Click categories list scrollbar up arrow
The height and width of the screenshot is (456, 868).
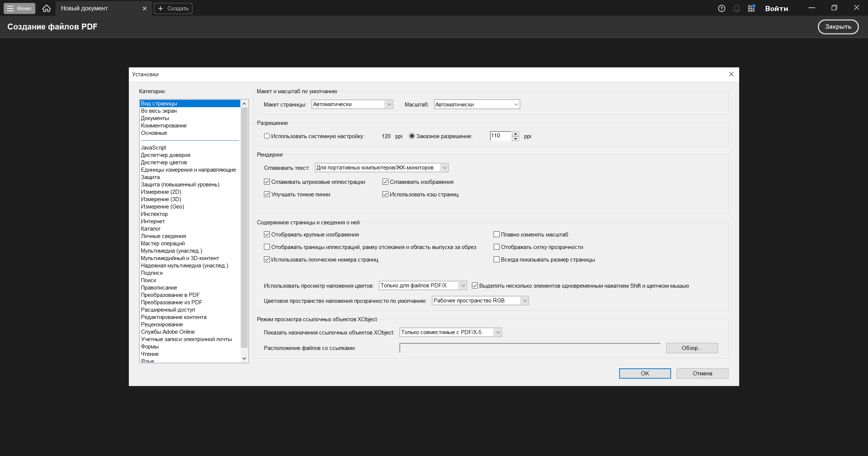244,104
